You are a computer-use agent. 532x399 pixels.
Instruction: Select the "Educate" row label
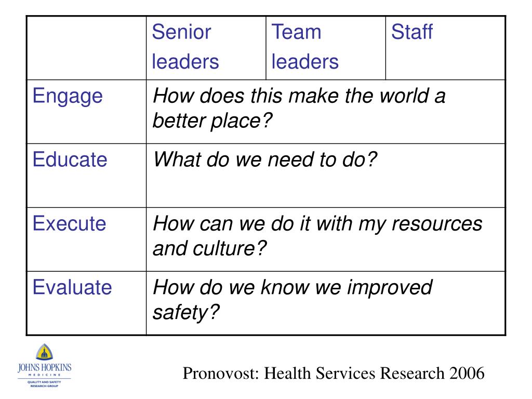(70, 159)
